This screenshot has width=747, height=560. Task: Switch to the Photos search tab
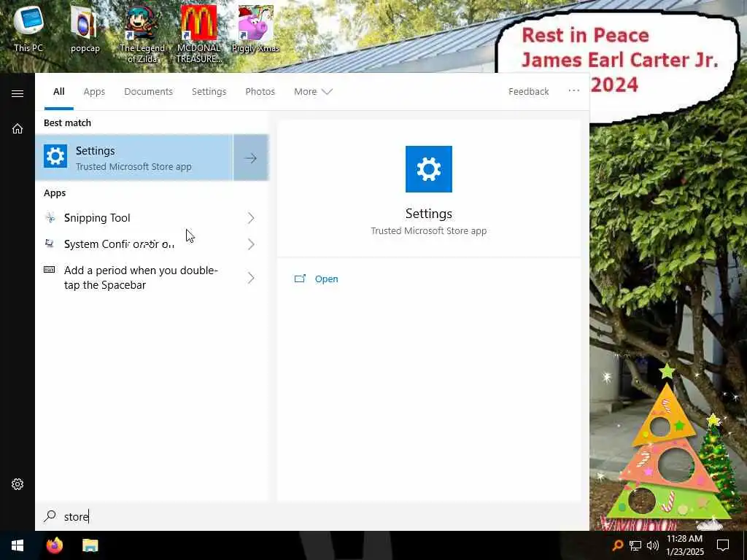click(x=260, y=91)
